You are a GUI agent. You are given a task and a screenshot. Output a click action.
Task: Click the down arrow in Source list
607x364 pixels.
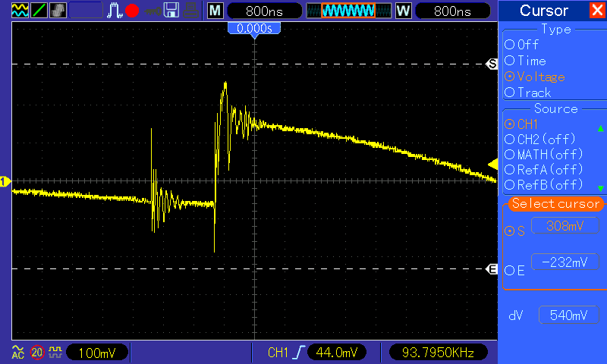tap(601, 188)
